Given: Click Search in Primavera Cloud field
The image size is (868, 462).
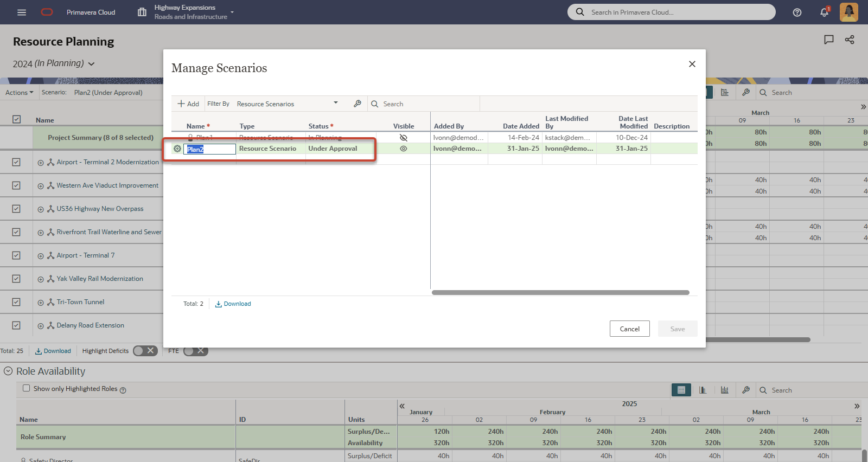Looking at the screenshot, I should (672, 12).
